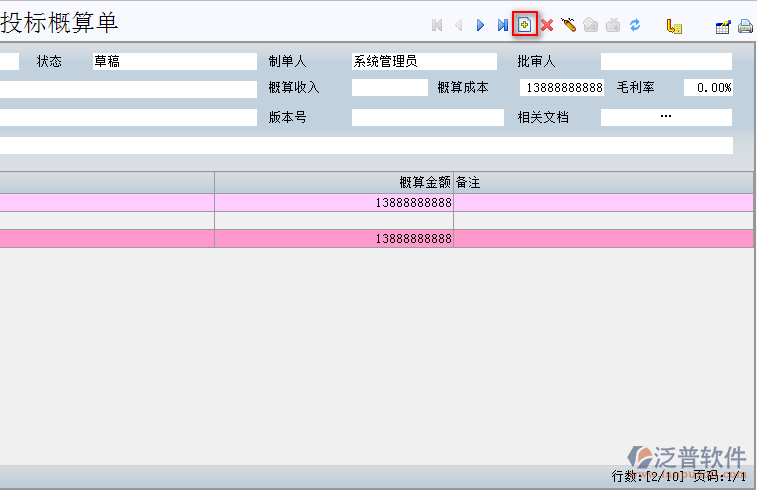Click the edit pencil icon

point(568,25)
